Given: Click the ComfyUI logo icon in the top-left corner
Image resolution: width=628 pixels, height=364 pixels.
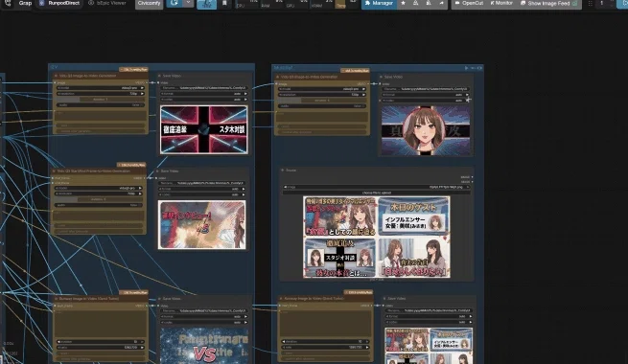Looking at the screenshot, I should point(8,3).
